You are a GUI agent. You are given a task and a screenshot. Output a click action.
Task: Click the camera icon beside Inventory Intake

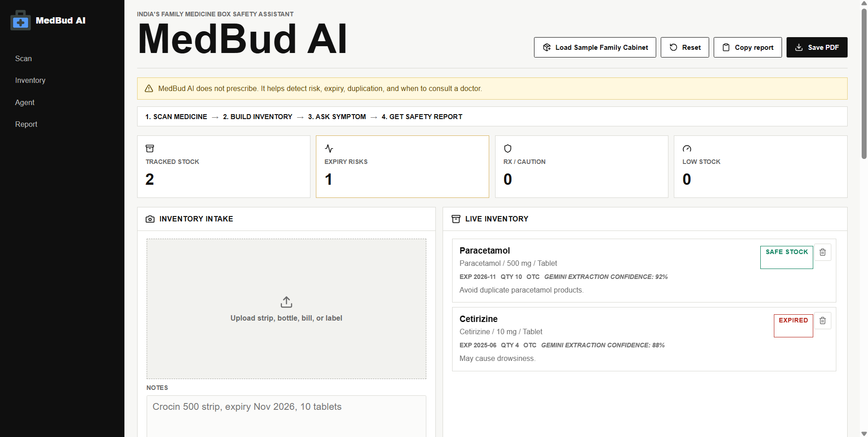(150, 219)
